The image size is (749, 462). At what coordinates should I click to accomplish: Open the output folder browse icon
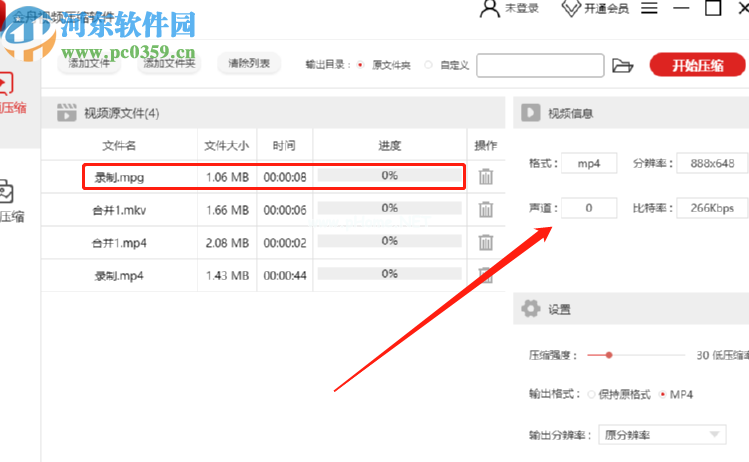coord(622,65)
